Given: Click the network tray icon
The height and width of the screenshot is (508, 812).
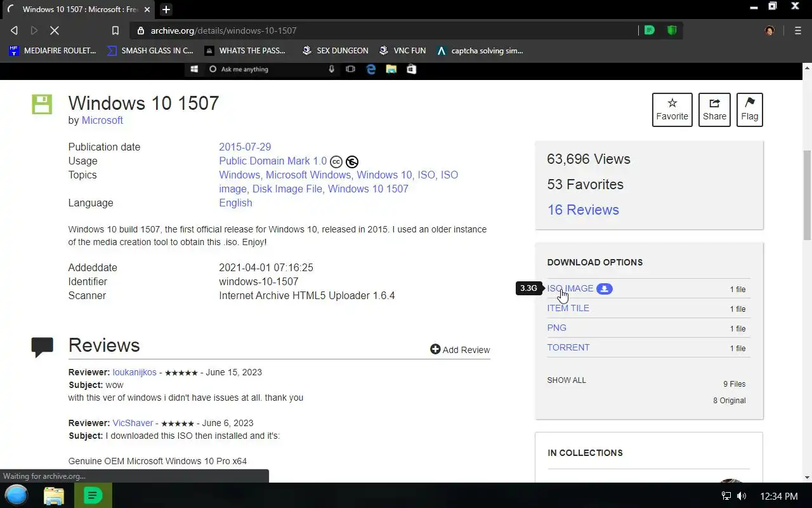Looking at the screenshot, I should [x=726, y=496].
